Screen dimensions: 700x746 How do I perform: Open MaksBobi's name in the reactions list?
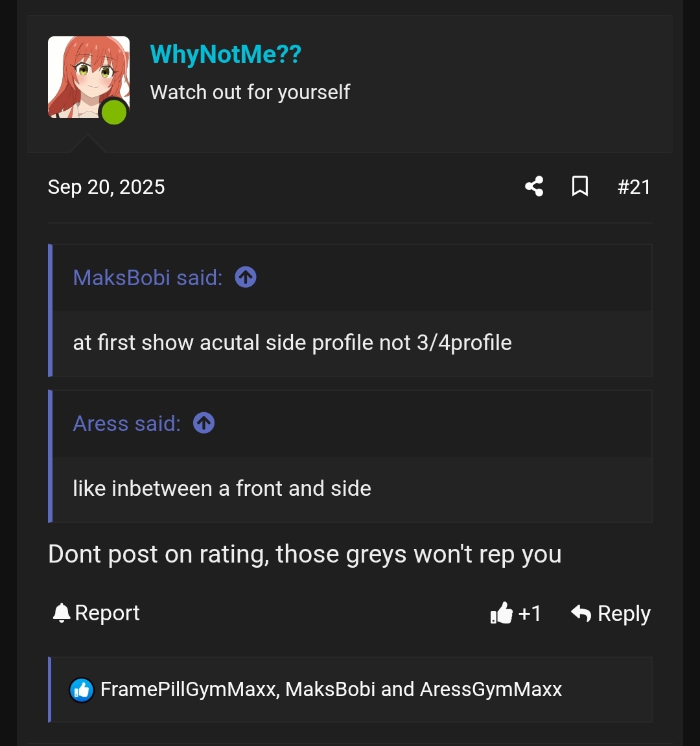pos(330,690)
